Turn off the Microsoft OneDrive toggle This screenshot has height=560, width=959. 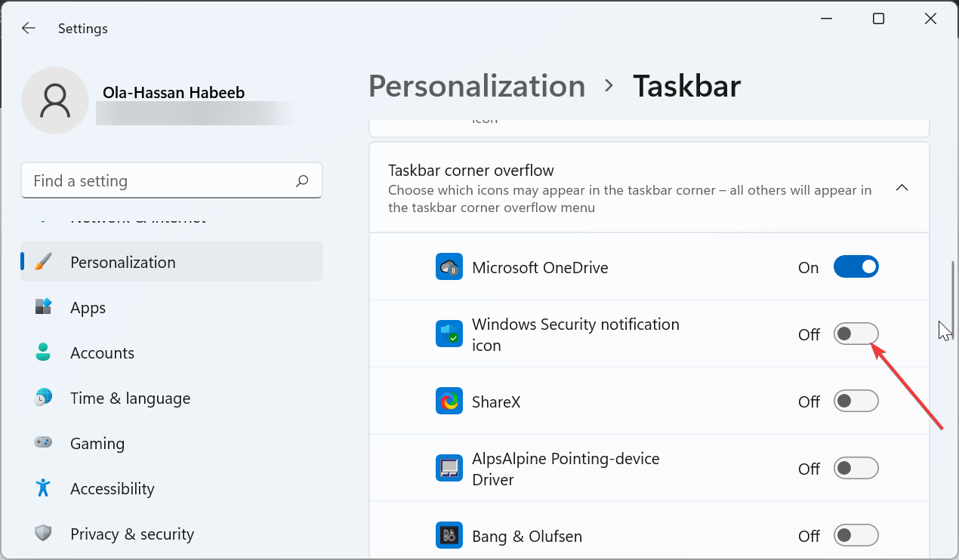[x=856, y=267]
